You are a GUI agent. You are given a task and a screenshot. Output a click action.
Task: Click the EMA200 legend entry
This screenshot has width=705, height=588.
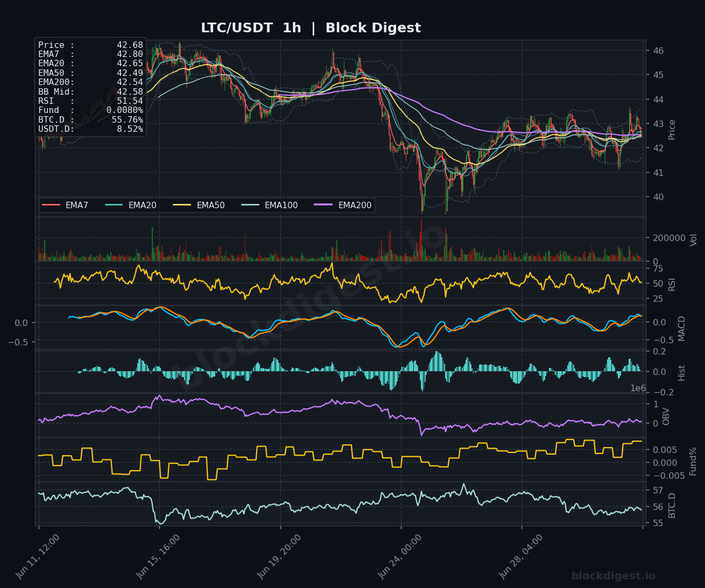(343, 205)
